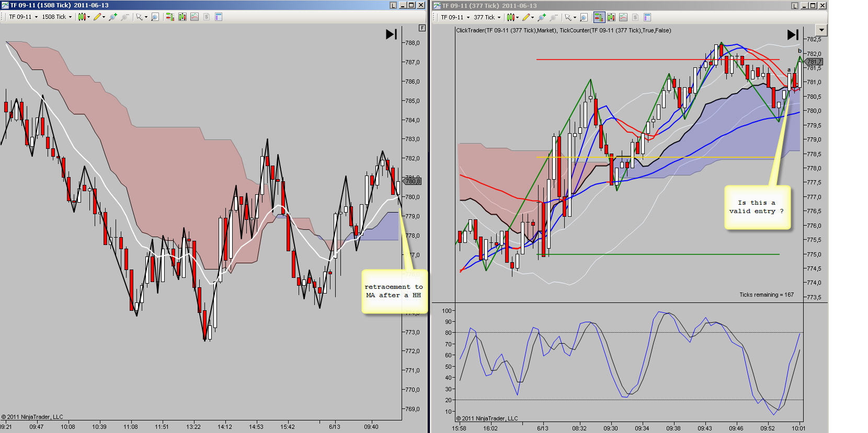Click zoom out icon in 1508 Tick window

124,17
